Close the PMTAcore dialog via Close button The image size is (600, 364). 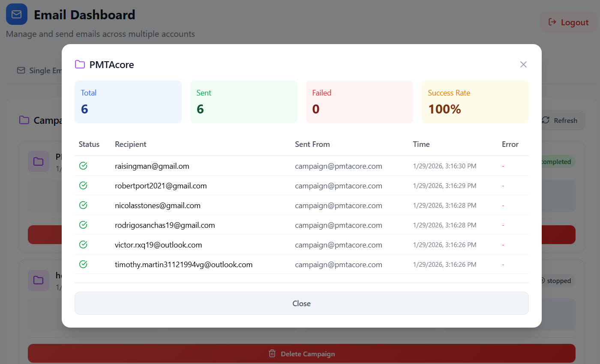301,303
